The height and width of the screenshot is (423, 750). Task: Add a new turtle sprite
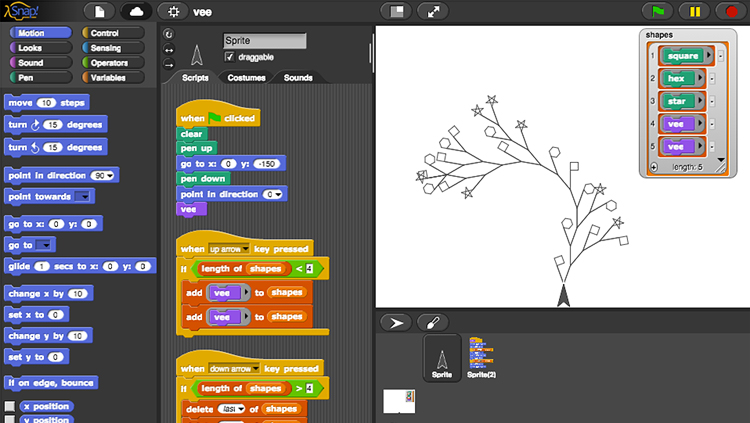396,323
